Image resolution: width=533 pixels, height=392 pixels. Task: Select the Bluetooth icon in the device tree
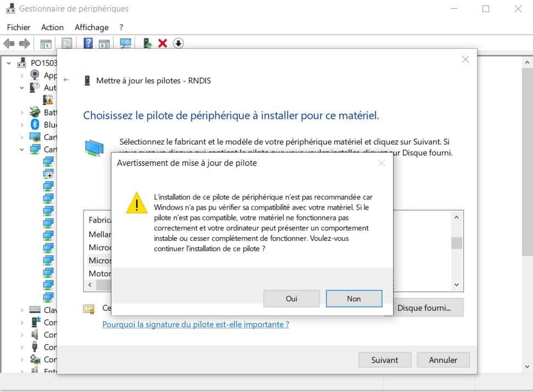pos(35,125)
